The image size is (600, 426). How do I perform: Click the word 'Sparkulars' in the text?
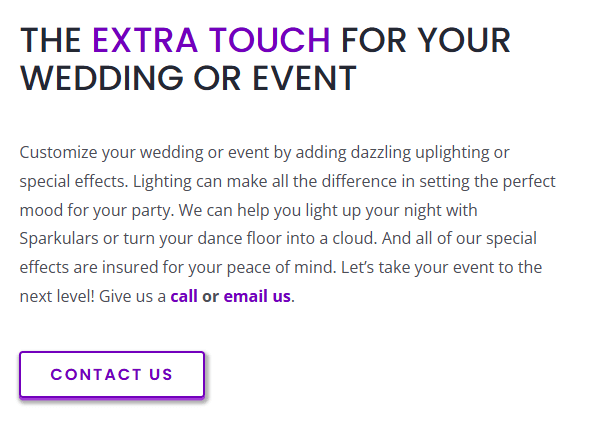pyautogui.click(x=59, y=239)
